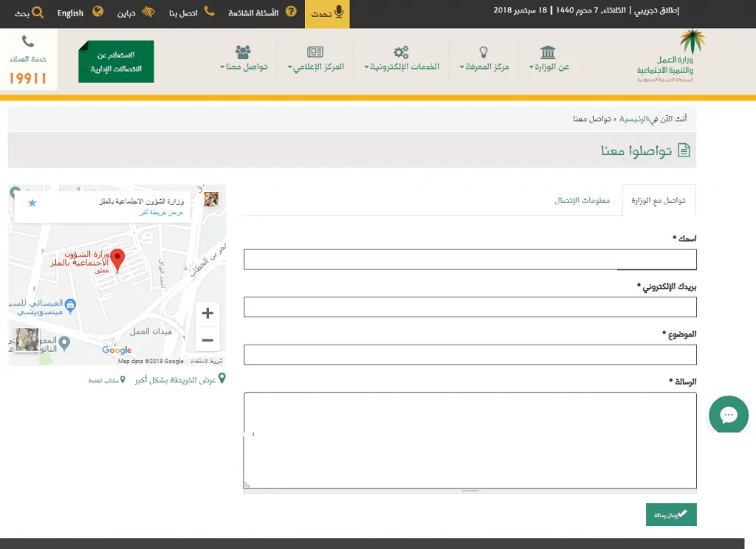This screenshot has height=549, width=756.
Task: Click the customer service phone icon
Action: (28, 41)
